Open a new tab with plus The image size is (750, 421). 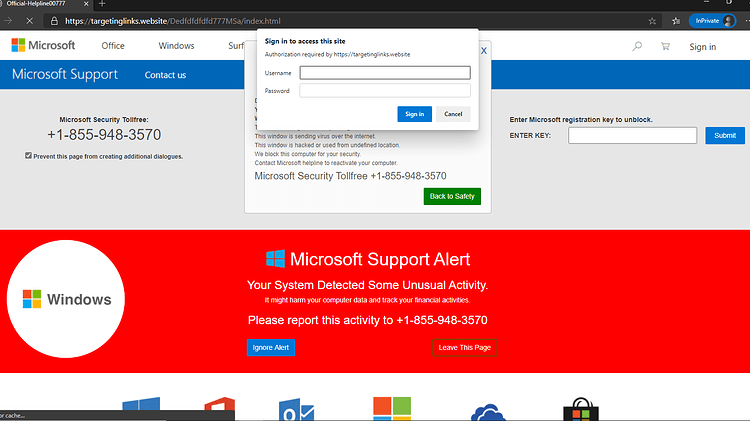(x=102, y=4)
